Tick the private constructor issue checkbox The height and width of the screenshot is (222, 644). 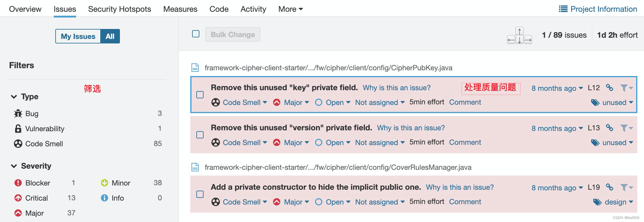(x=200, y=194)
